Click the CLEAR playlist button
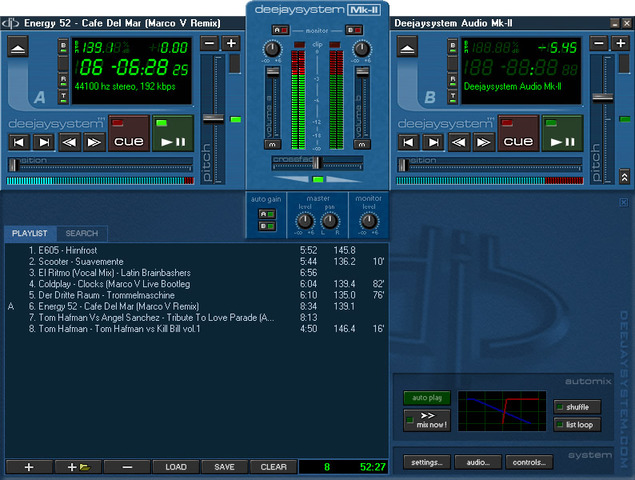 coord(273,467)
